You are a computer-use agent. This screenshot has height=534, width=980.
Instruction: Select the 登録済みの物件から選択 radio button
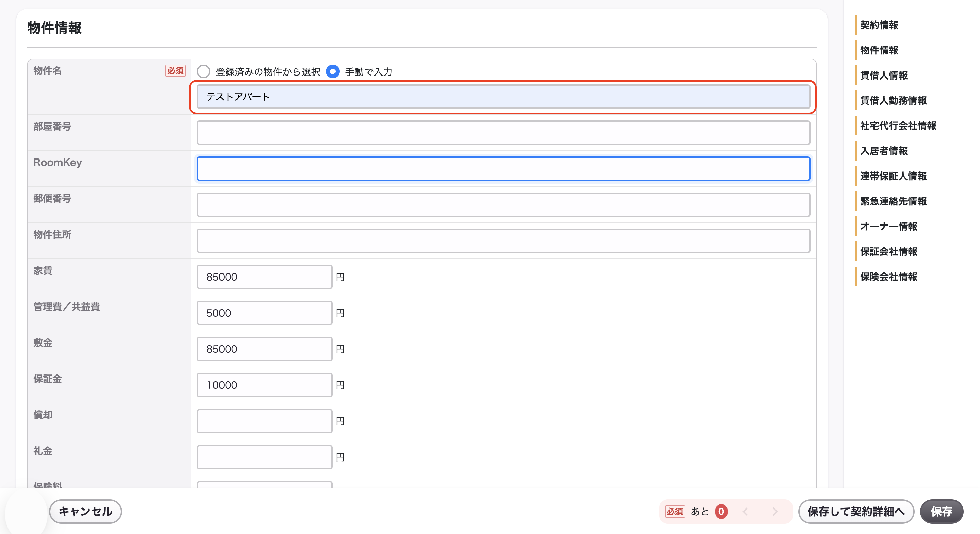coord(203,71)
